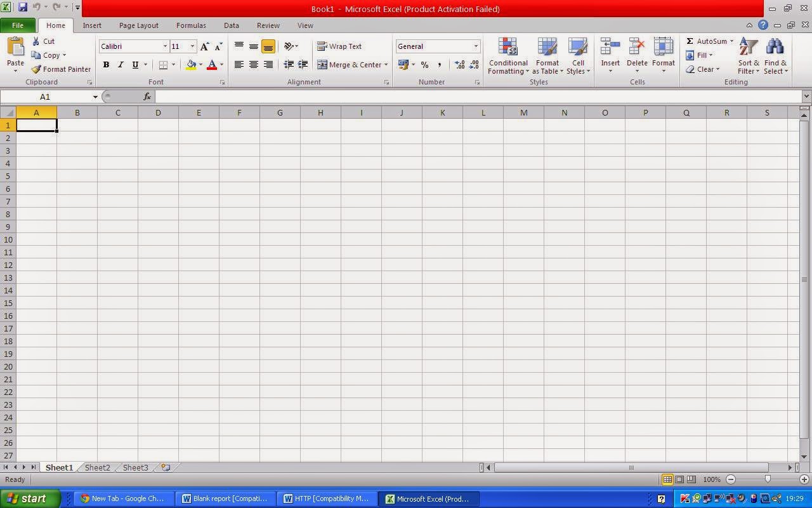Screen dimensions: 812x508
Task: Toggle Underline formatting
Action: pyautogui.click(x=134, y=64)
